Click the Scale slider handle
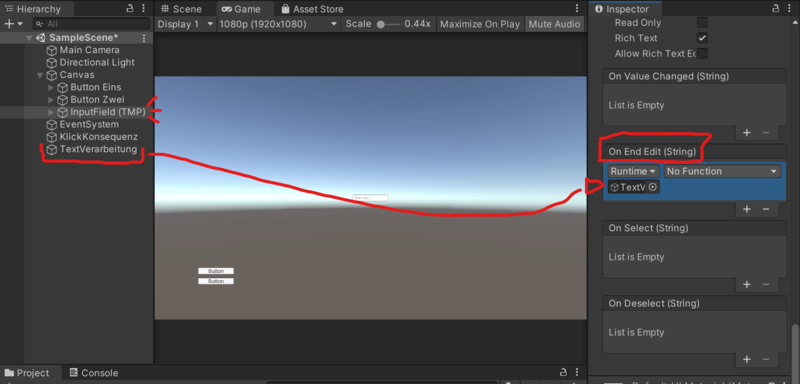800x384 pixels. click(x=381, y=24)
